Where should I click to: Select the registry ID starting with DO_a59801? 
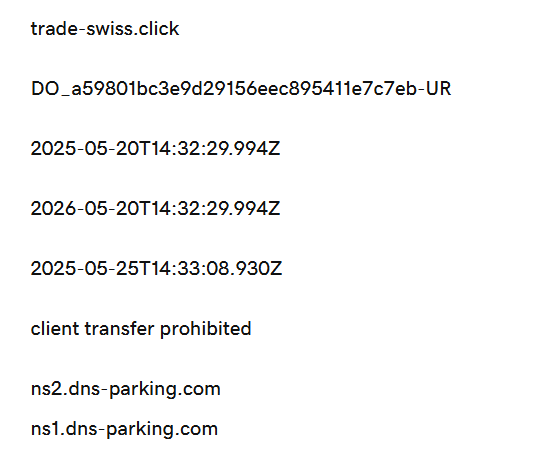[241, 88]
